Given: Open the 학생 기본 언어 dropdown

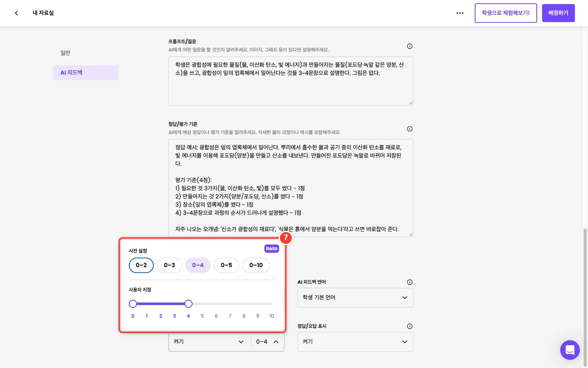Looking at the screenshot, I should click(x=355, y=298).
